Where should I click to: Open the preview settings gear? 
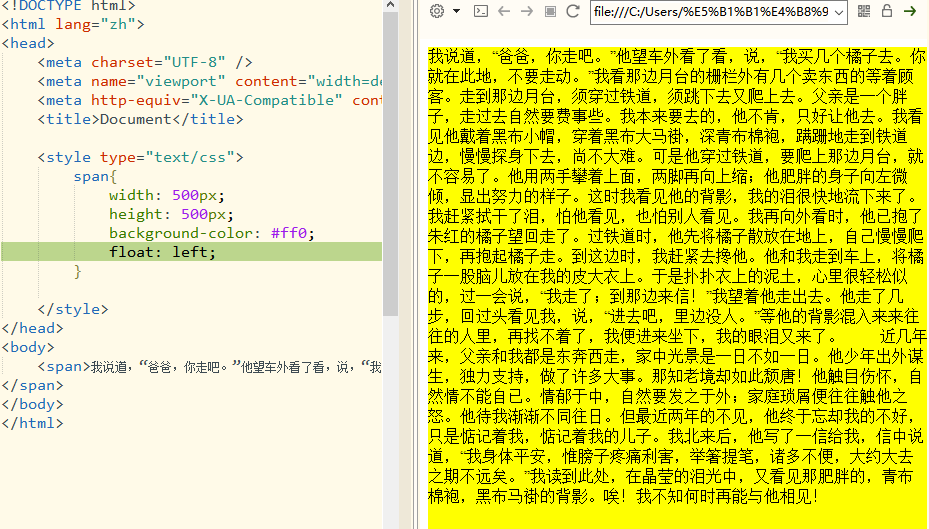[437, 11]
